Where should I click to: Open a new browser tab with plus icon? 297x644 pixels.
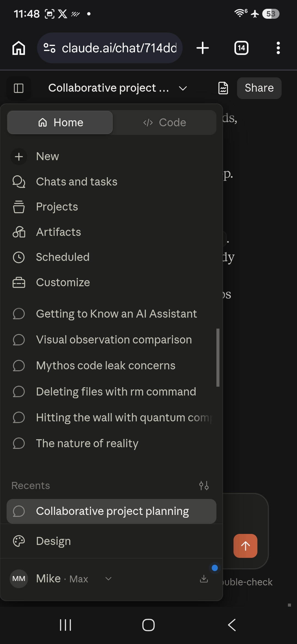203,48
